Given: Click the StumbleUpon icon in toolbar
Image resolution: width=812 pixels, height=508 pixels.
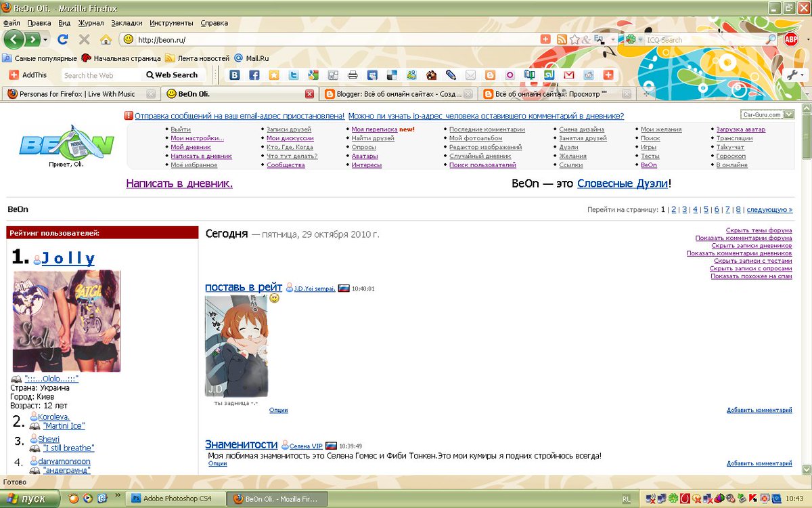Looking at the screenshot, I should tap(549, 75).
